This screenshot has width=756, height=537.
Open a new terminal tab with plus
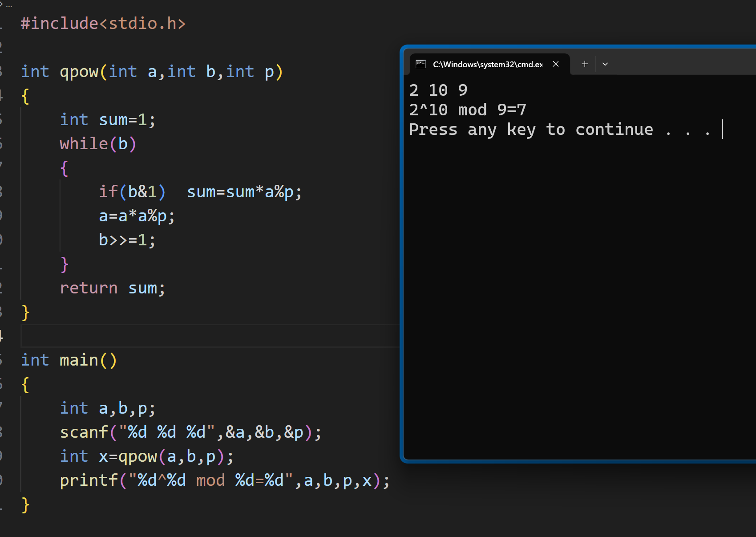(585, 64)
